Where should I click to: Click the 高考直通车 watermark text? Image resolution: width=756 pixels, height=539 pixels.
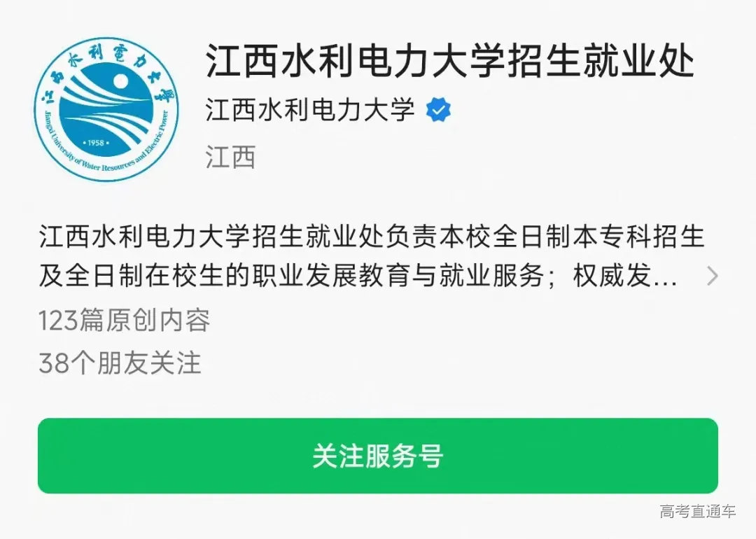click(x=697, y=511)
